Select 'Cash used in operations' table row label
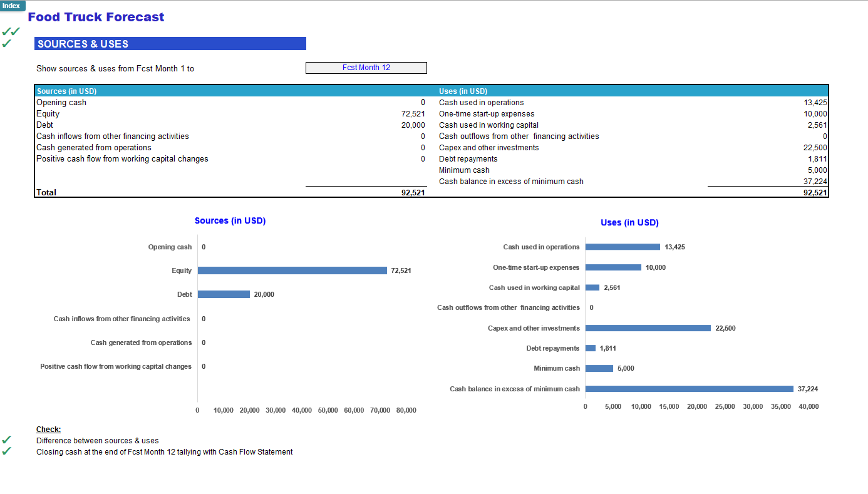The height and width of the screenshot is (494, 868). 482,103
